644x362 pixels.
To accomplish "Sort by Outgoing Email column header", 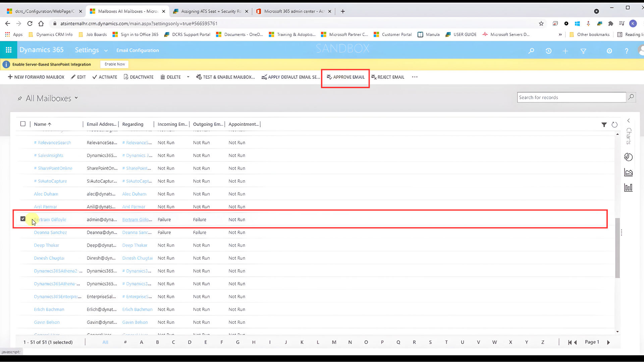I will pos(208,124).
